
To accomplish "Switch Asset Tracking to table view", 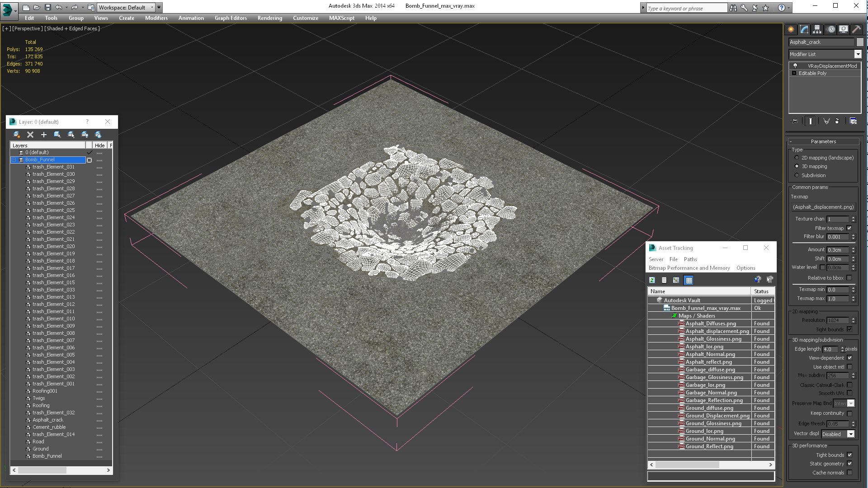I will 689,280.
